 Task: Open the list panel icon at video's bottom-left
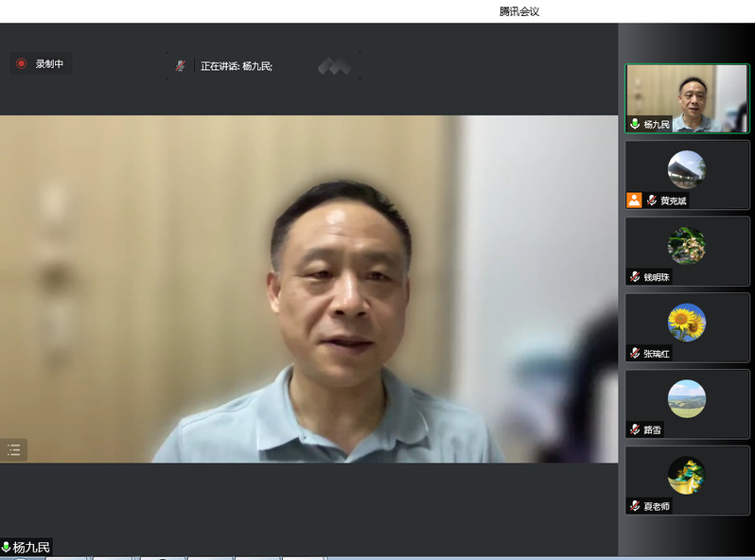(x=14, y=450)
